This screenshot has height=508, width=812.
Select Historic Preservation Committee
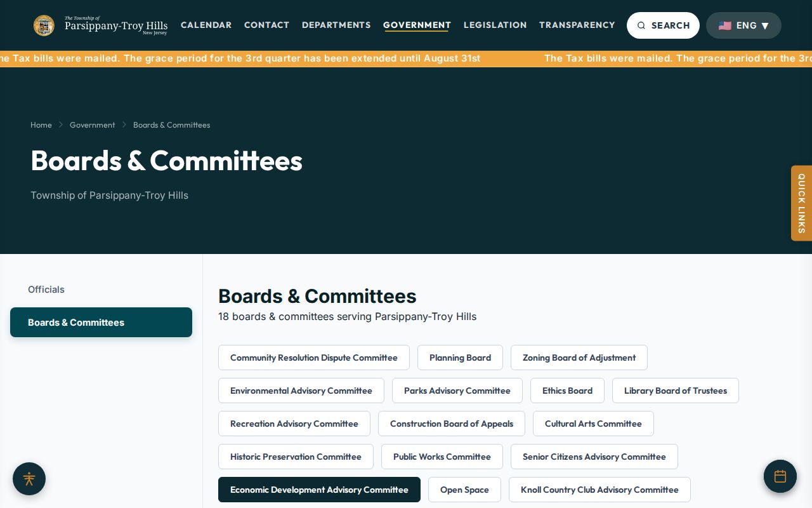pos(296,457)
